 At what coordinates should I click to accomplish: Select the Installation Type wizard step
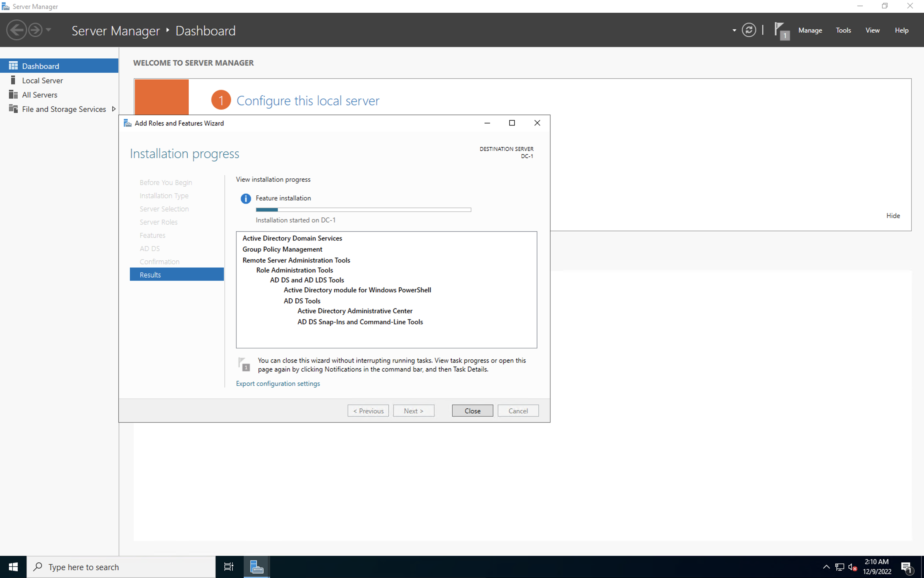(x=164, y=196)
